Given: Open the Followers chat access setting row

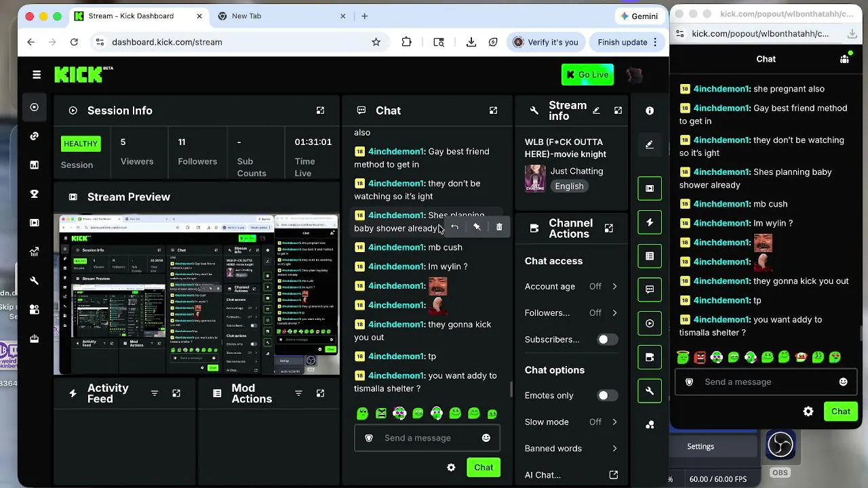Looking at the screenshot, I should 571,313.
